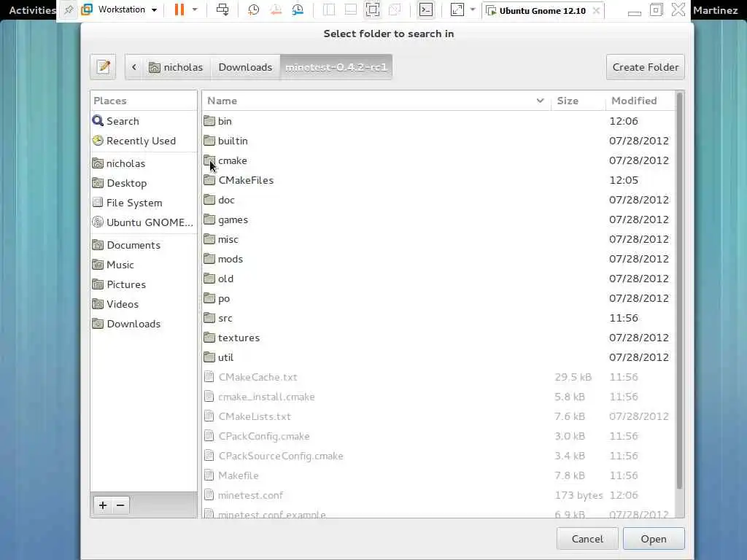Viewport: 747px width, 560px height.
Task: Select Desktop in Places sidebar
Action: pos(144,183)
